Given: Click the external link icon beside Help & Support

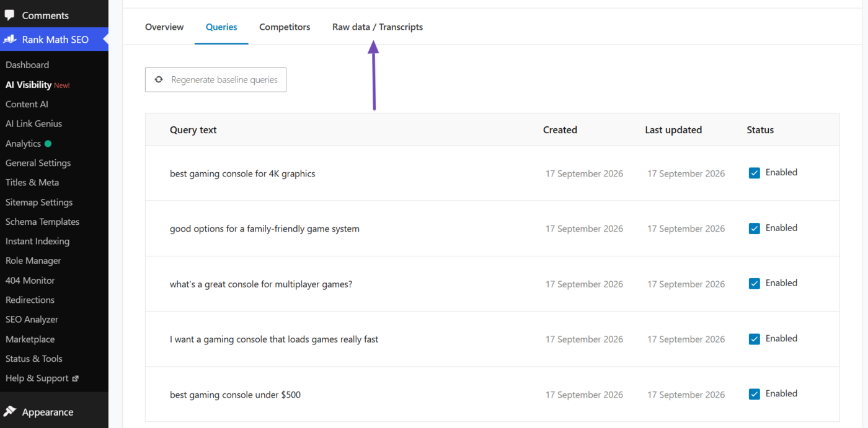Looking at the screenshot, I should click(x=76, y=378).
